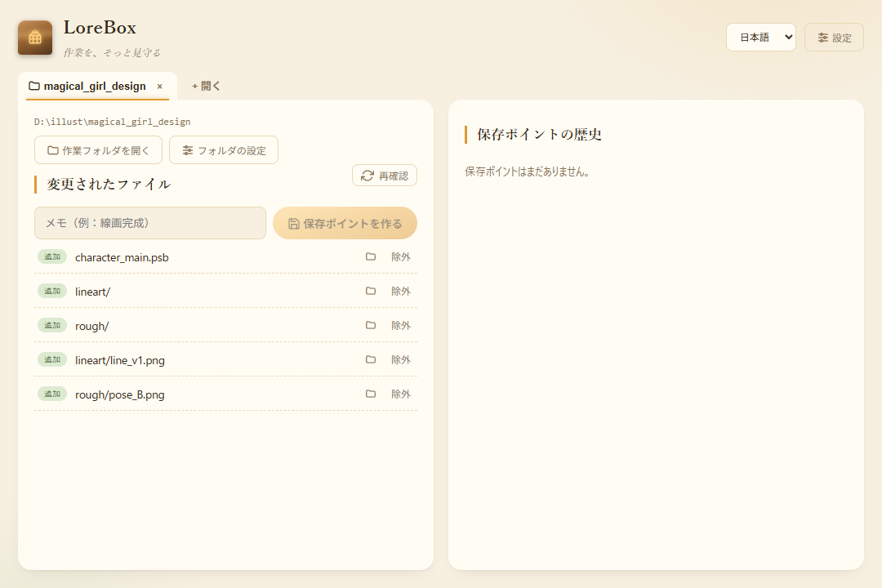Click 追加 badge on lineart/ row

click(x=52, y=291)
